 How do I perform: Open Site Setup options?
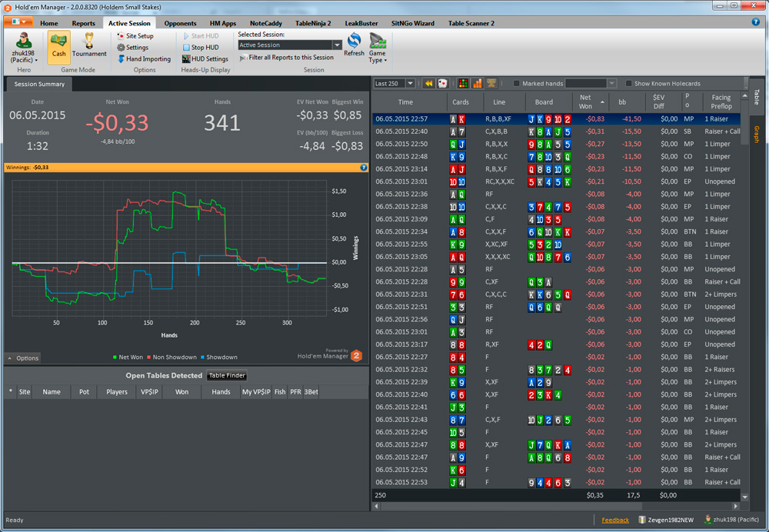pos(135,36)
